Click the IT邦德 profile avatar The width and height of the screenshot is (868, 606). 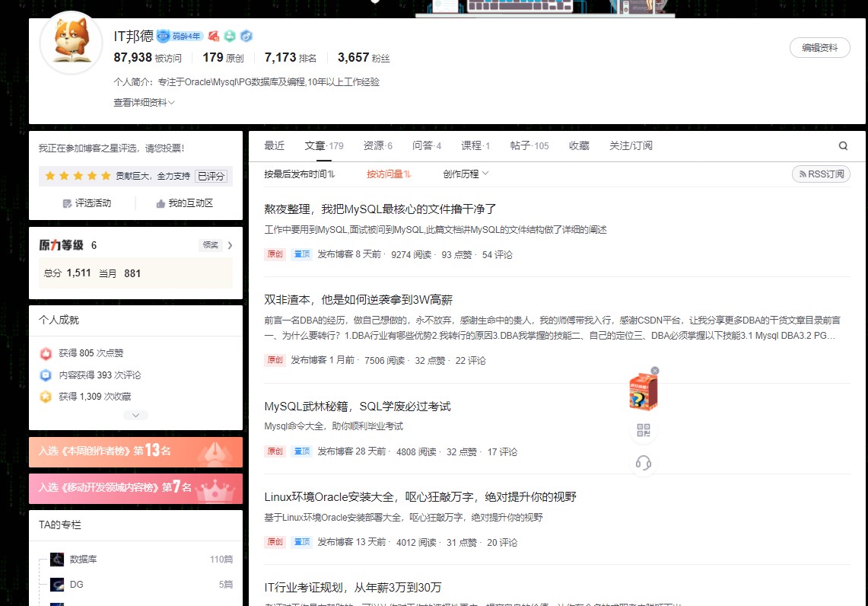tap(72, 43)
